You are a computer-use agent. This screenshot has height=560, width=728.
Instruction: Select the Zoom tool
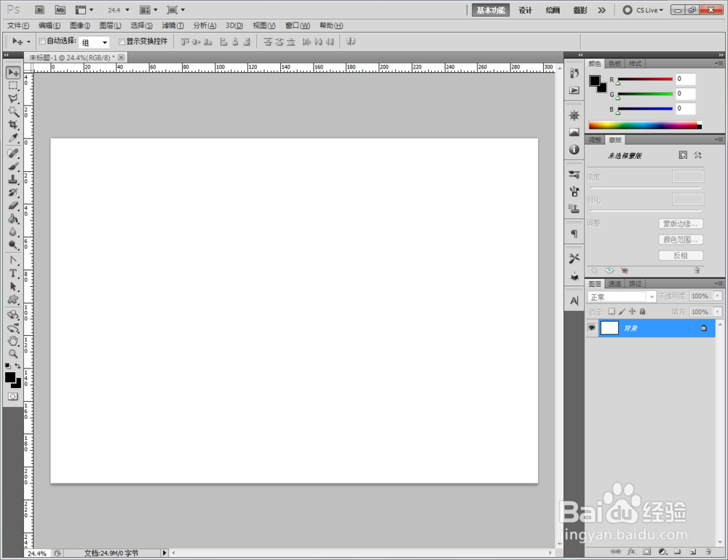(13, 354)
